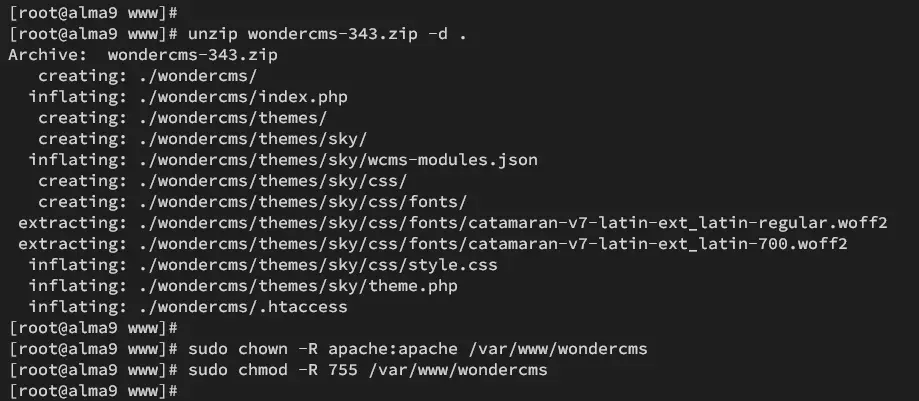The width and height of the screenshot is (919, 401).
Task: Click the catamaran latin-700.woff2 file path
Action: 493,244
